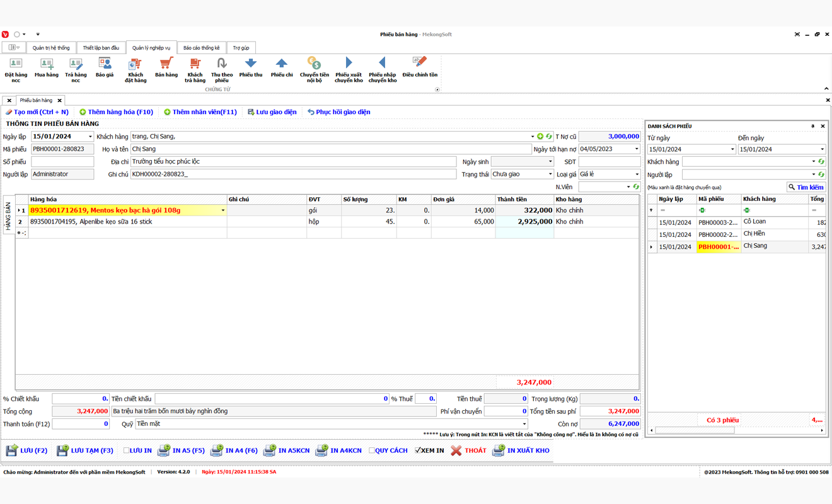Toggle the QUY CÁCH checkbox

(372, 450)
